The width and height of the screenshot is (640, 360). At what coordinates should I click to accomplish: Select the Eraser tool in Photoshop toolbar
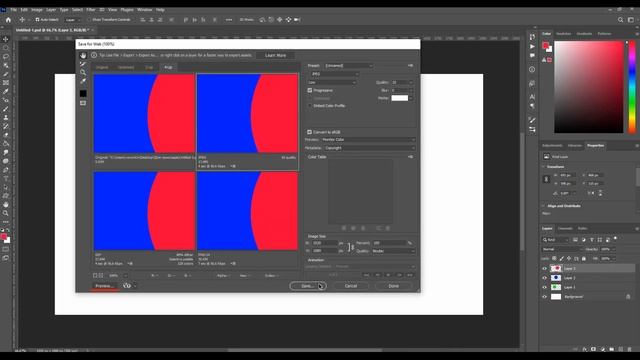[6, 135]
